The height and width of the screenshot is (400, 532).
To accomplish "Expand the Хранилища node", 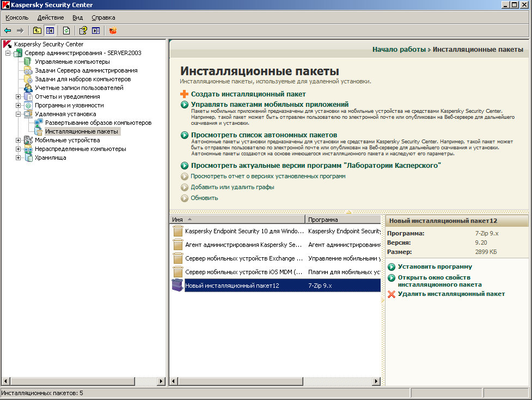I will (19, 157).
